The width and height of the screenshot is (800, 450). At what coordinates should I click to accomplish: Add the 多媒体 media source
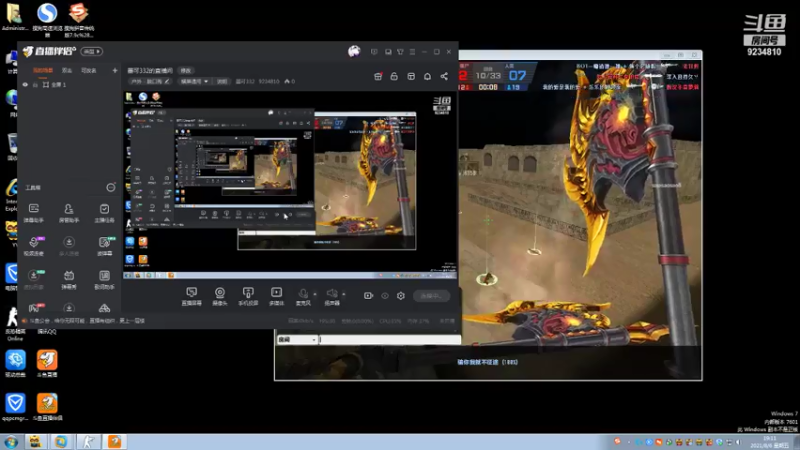click(x=276, y=296)
